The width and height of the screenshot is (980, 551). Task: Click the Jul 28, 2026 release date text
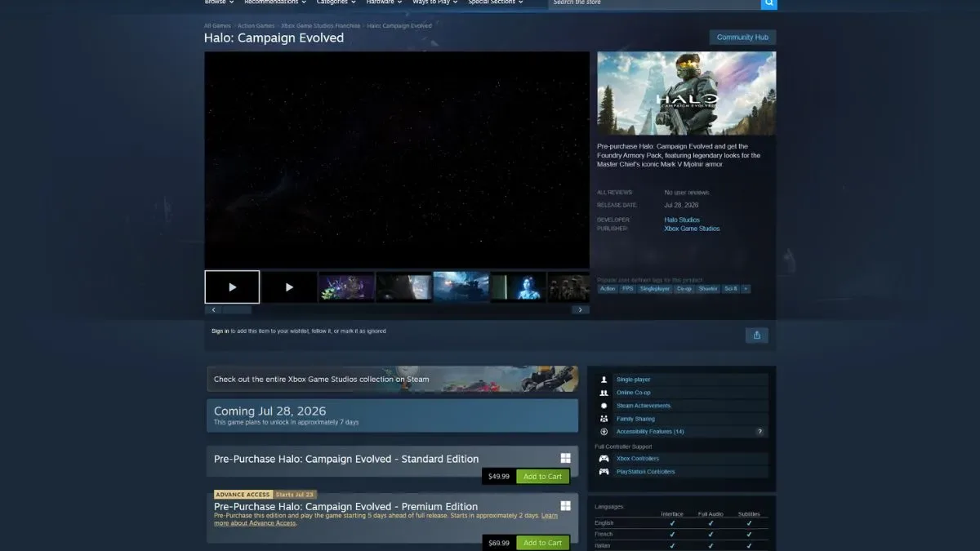tap(682, 205)
